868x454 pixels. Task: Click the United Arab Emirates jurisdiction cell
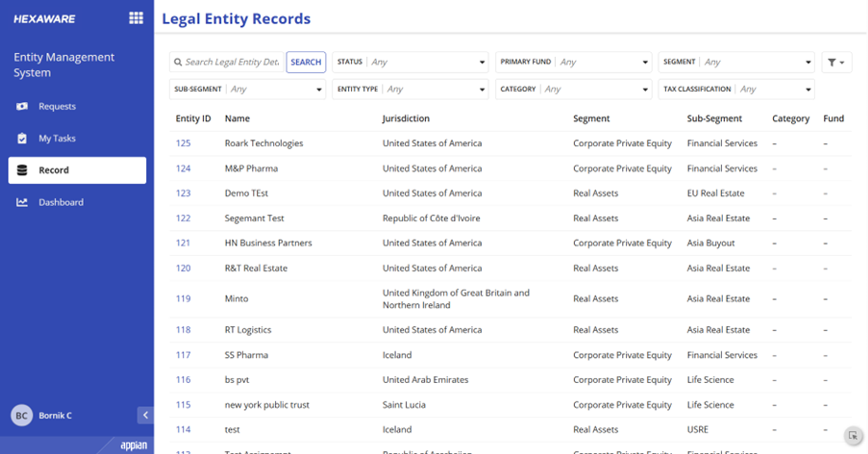click(425, 380)
